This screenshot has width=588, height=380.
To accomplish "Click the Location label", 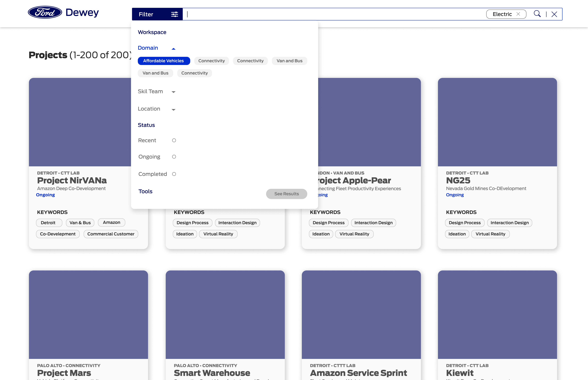I will pyautogui.click(x=149, y=109).
